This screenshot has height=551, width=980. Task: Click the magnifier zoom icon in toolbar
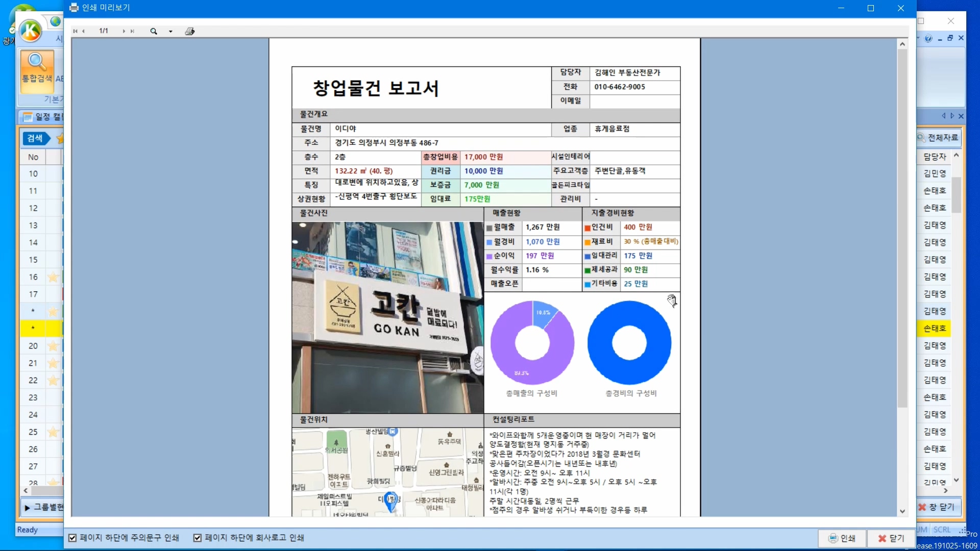coord(154,31)
